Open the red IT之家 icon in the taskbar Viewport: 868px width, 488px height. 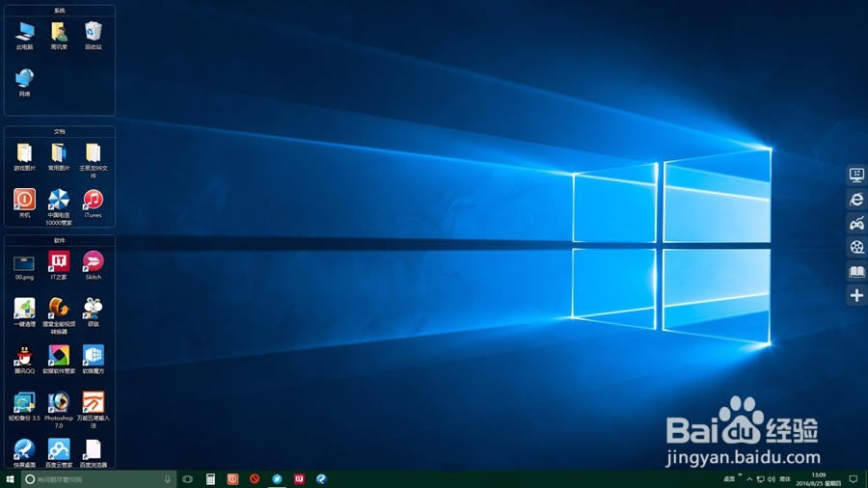[x=299, y=479]
